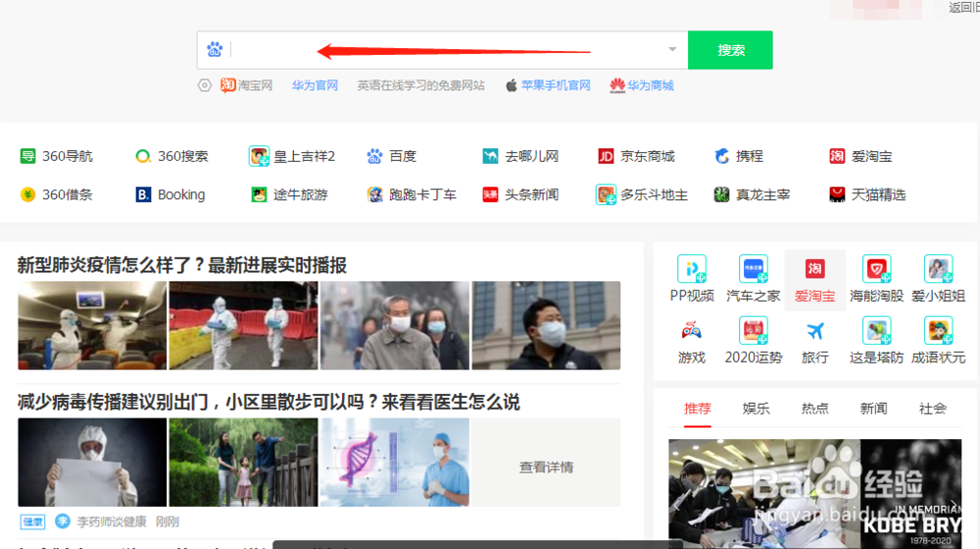
Task: Open the 爱小姐姐 app icon
Action: 938,270
